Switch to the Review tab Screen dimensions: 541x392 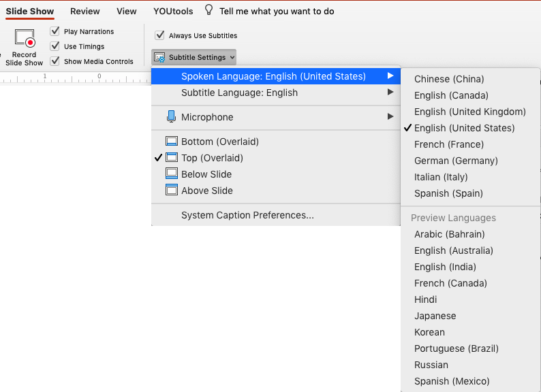(85, 12)
